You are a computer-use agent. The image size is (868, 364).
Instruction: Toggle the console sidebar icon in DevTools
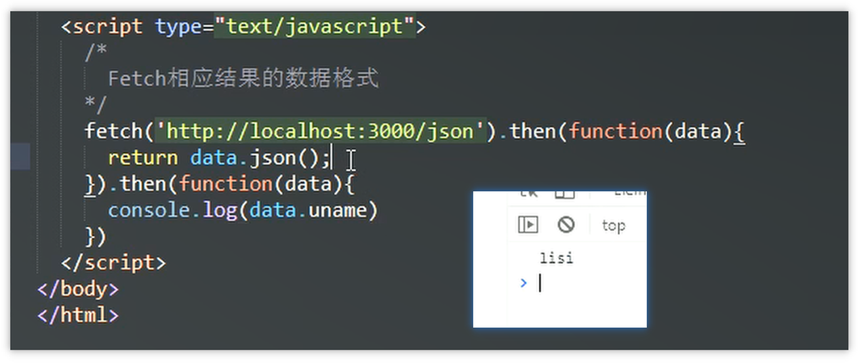click(528, 224)
